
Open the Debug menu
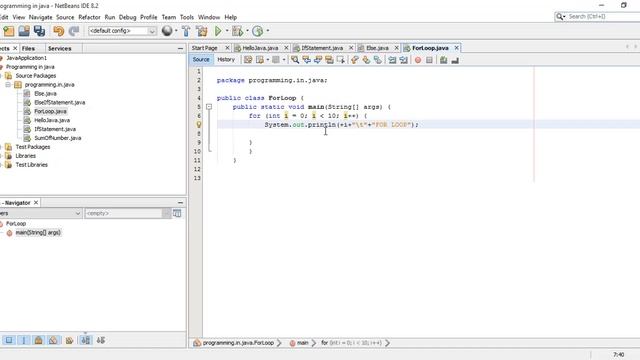click(x=127, y=17)
